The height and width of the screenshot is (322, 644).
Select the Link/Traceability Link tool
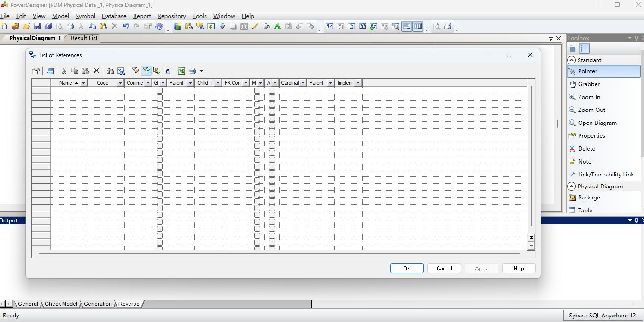pos(605,175)
